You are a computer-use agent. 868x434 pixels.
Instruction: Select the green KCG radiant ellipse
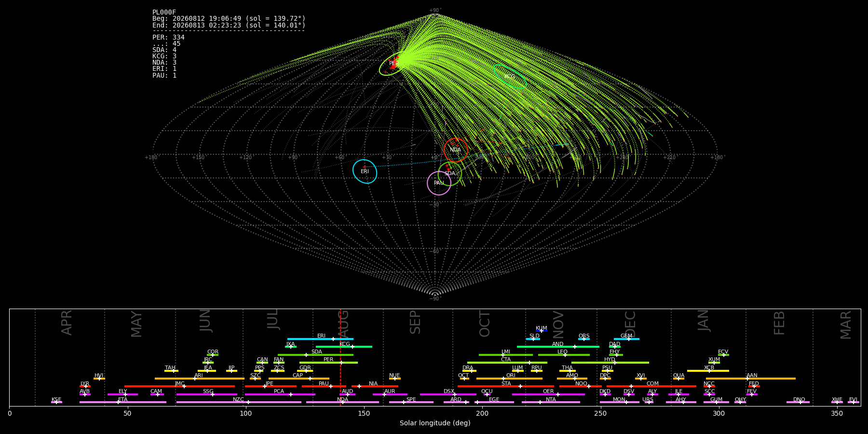point(510,77)
